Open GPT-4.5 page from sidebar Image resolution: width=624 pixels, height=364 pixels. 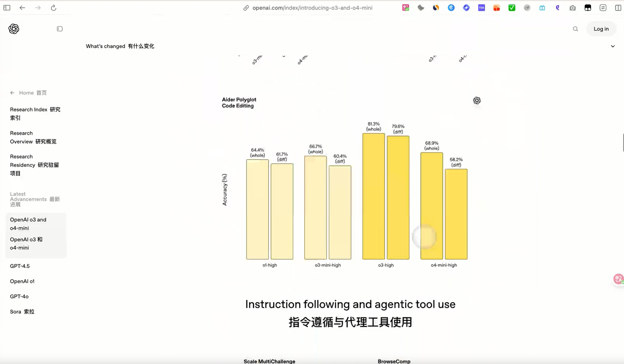point(20,266)
